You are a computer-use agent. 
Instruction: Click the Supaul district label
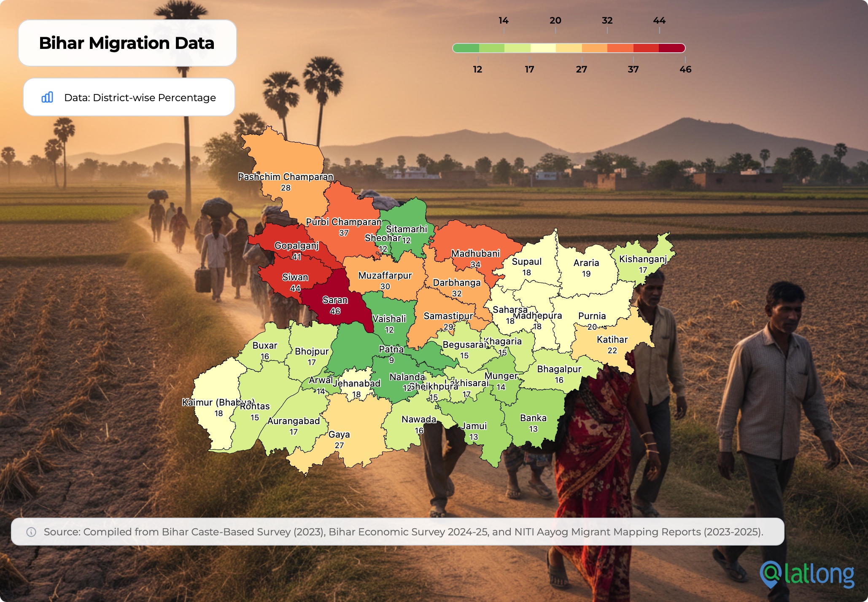pyautogui.click(x=527, y=261)
